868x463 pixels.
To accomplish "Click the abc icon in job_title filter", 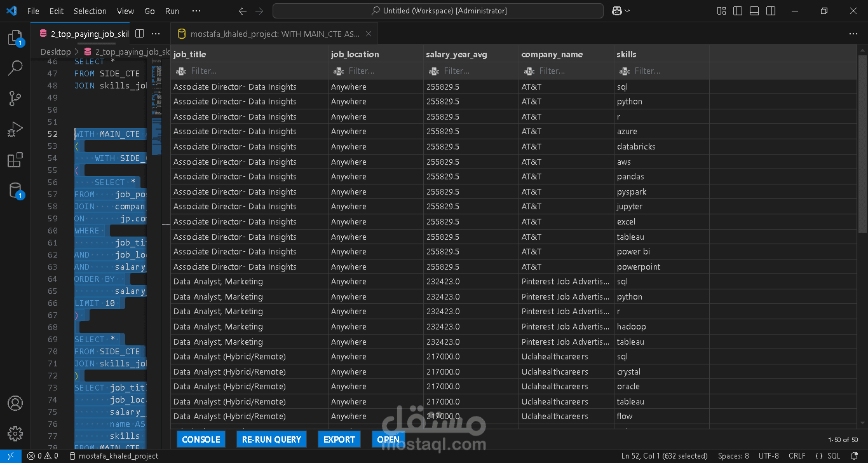I will coord(180,71).
